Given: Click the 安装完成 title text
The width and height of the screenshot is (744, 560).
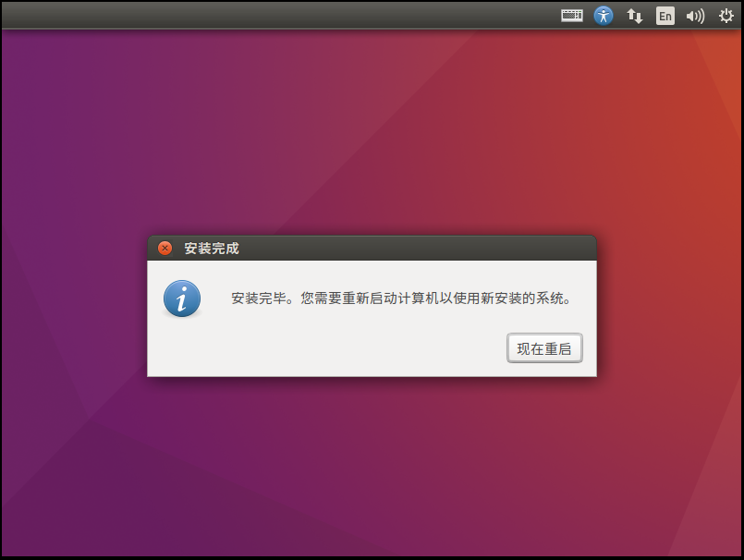Looking at the screenshot, I should tap(211, 249).
